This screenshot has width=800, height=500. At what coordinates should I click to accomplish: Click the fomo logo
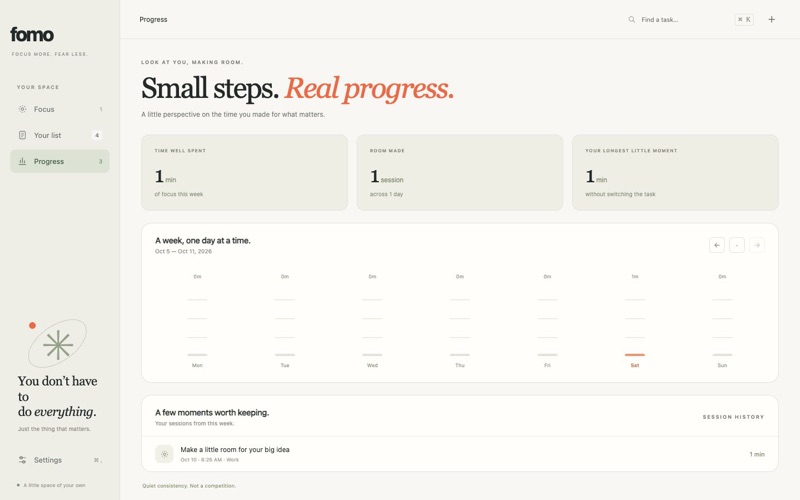(x=32, y=35)
